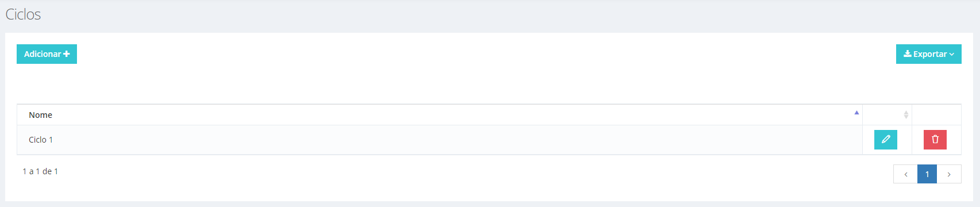Go to the next page with right chevron
The image size is (980, 207).
[949, 174]
